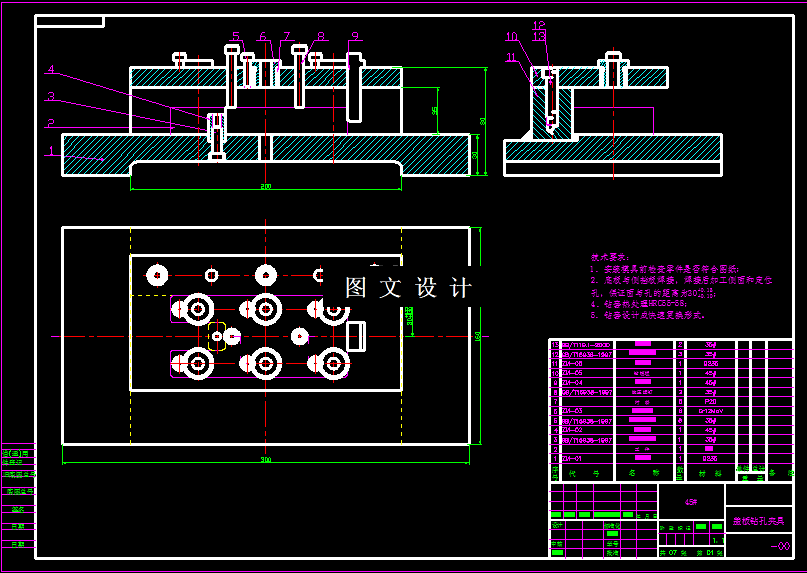Click balloon label 8 above front view
Image resolution: width=807 pixels, height=573 pixels.
(x=321, y=36)
